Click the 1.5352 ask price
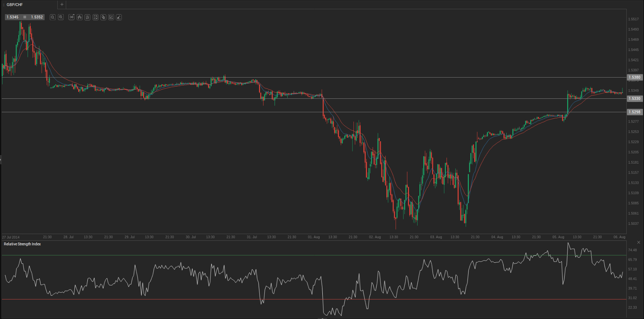 point(37,17)
